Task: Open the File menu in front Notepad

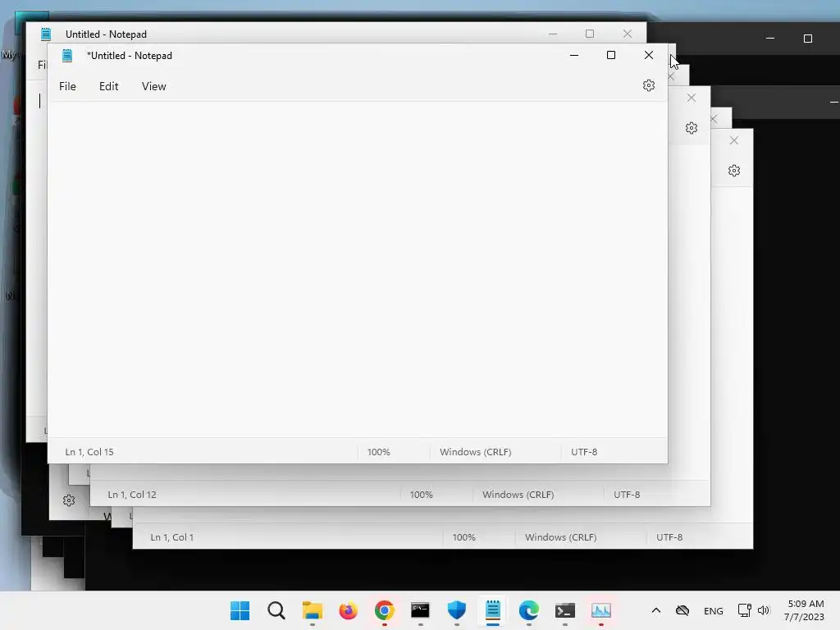Action: click(67, 86)
